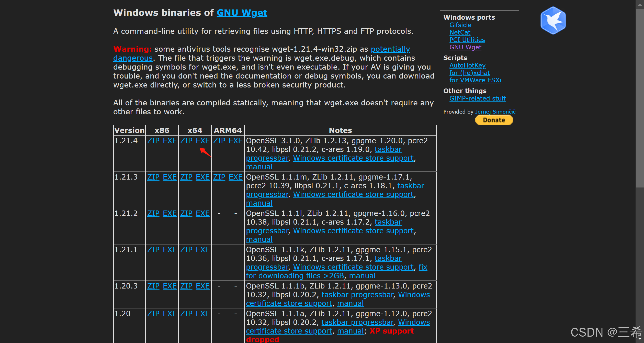Visit the GIMP-related stuff link

coord(477,98)
